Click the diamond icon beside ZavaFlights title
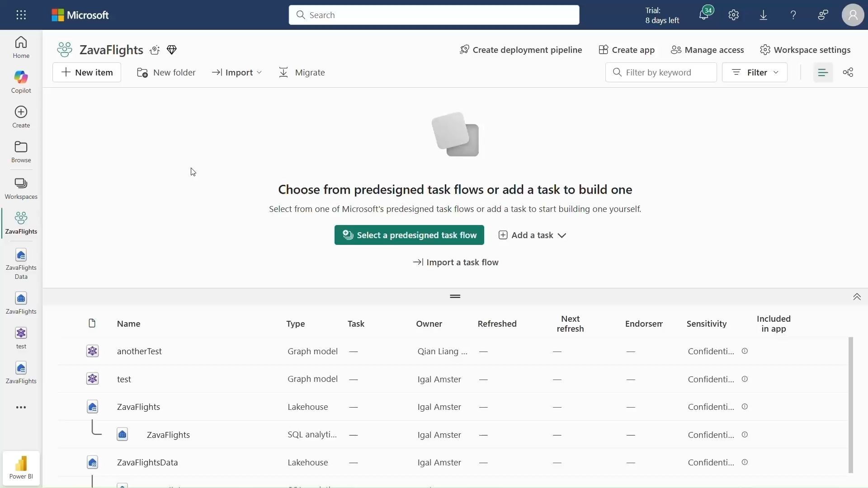The image size is (868, 488). (x=171, y=50)
